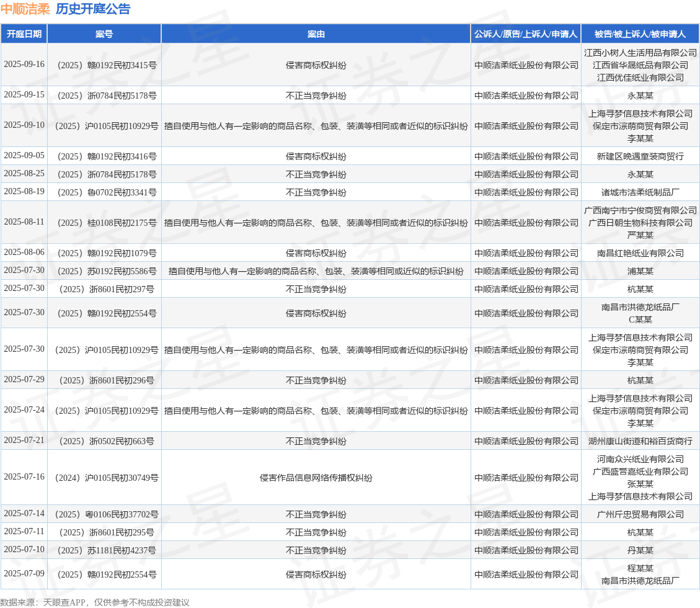Click the date cell 2025-07-24
This screenshot has height=608, width=700.
(24, 409)
